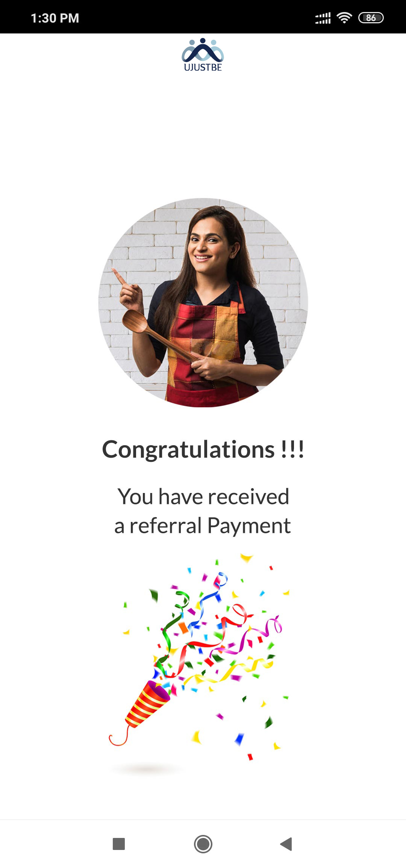Tap the circular Home navigation button

coord(203,844)
